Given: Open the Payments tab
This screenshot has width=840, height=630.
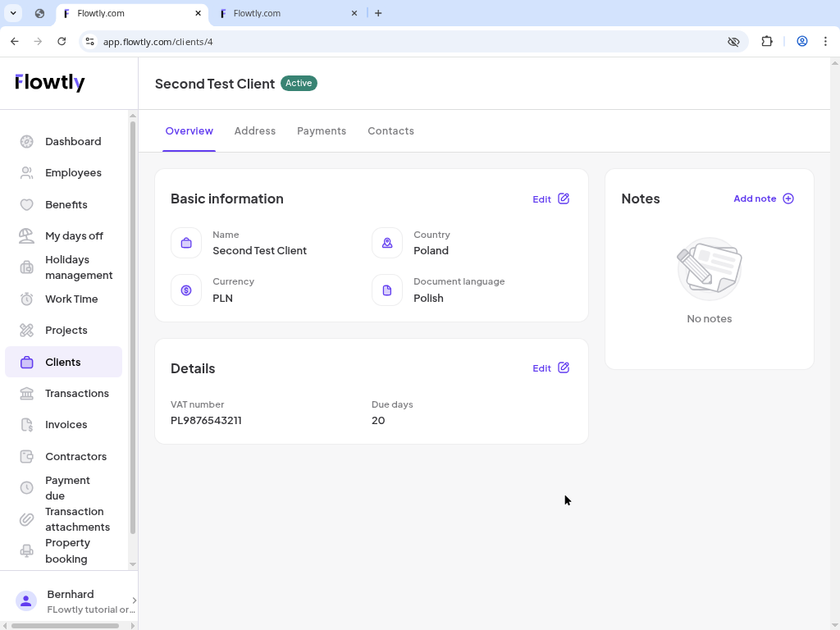Looking at the screenshot, I should click(322, 131).
